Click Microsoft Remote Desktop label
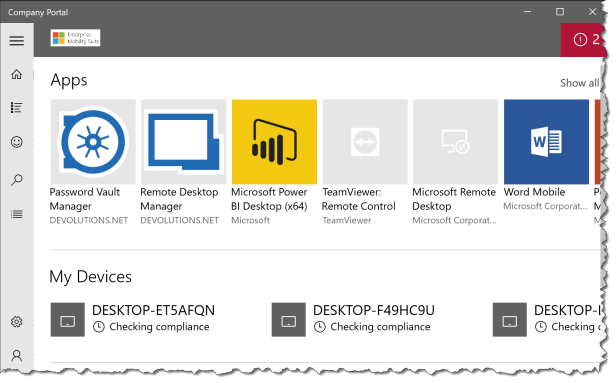 (x=454, y=199)
